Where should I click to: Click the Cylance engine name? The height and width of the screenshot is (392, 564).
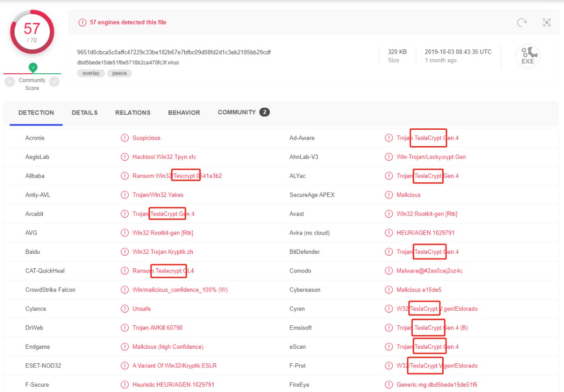[36, 309]
